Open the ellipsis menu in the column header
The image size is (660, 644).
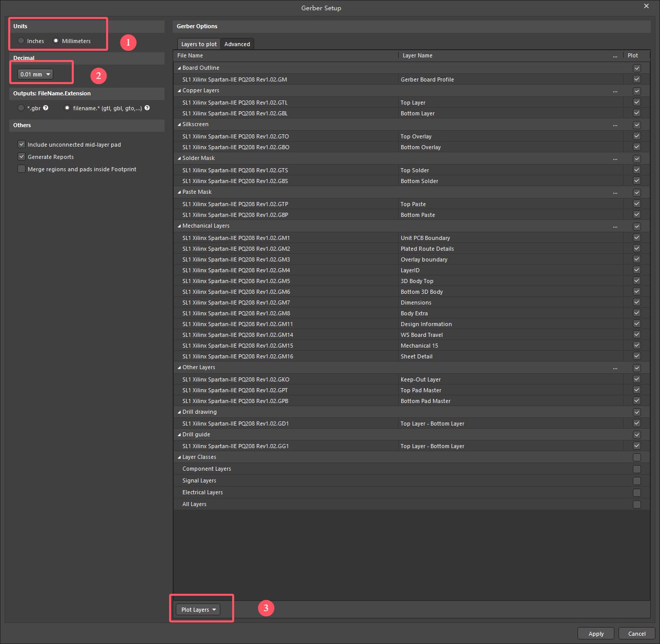(x=615, y=55)
